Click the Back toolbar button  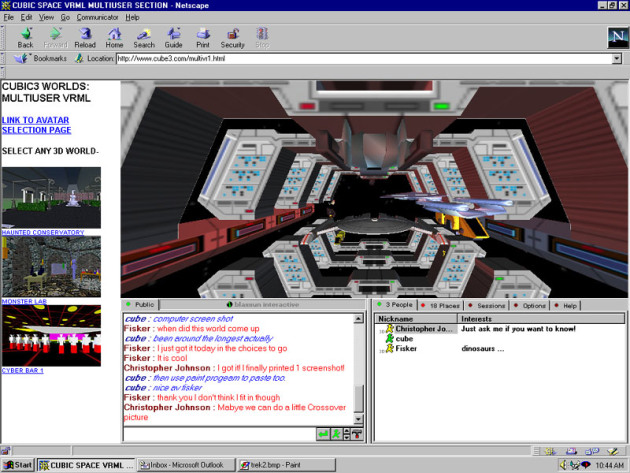pyautogui.click(x=25, y=38)
